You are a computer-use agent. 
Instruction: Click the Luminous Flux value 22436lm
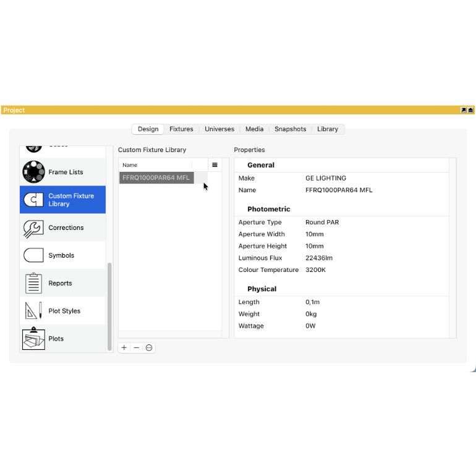tap(318, 258)
